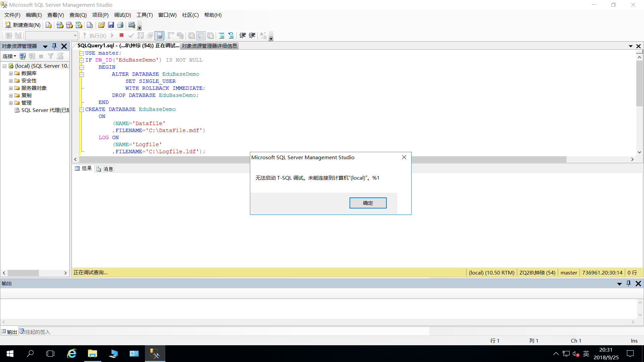Click the Start Debugging play arrow

112,35
